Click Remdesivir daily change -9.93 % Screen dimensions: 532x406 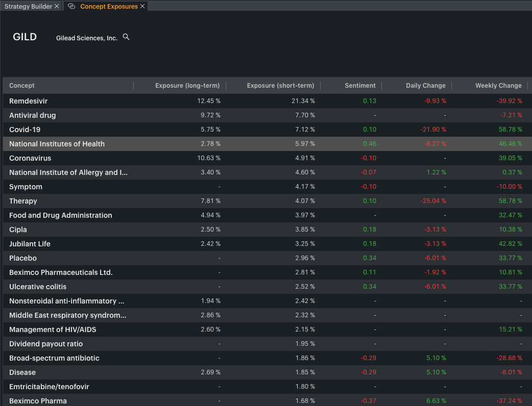435,101
